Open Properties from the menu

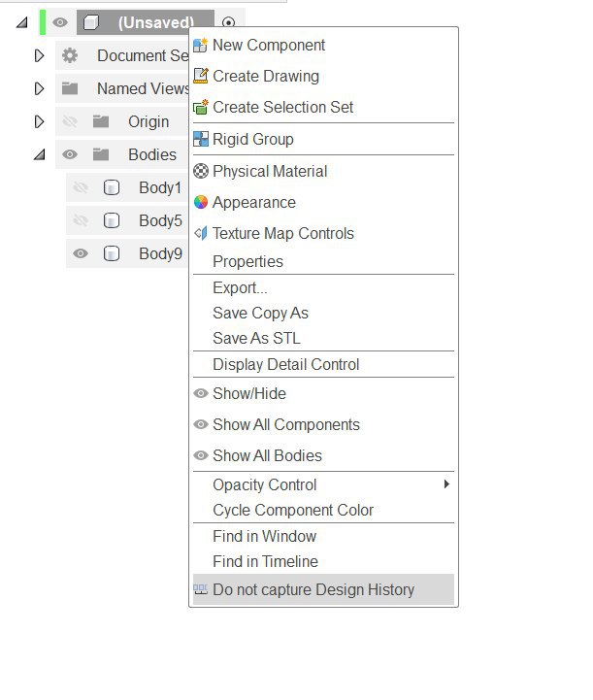323,261
